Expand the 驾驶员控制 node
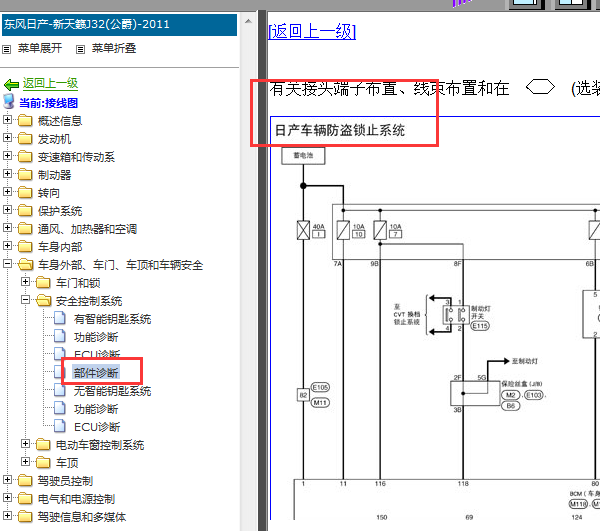The image size is (600, 531). 7,479
